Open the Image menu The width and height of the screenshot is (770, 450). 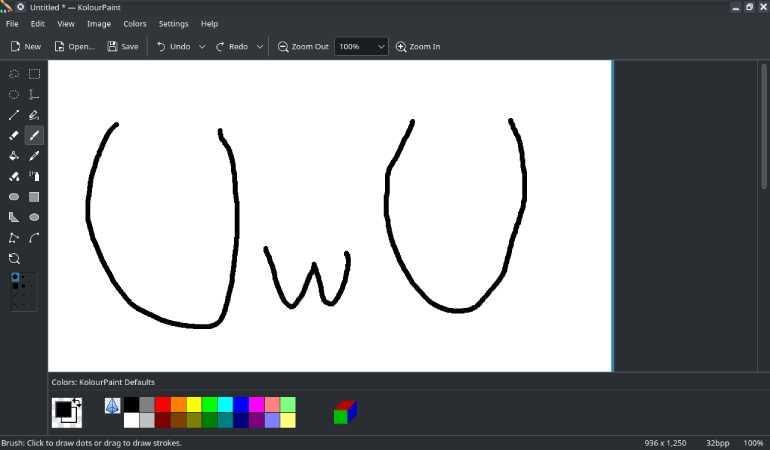tap(99, 24)
